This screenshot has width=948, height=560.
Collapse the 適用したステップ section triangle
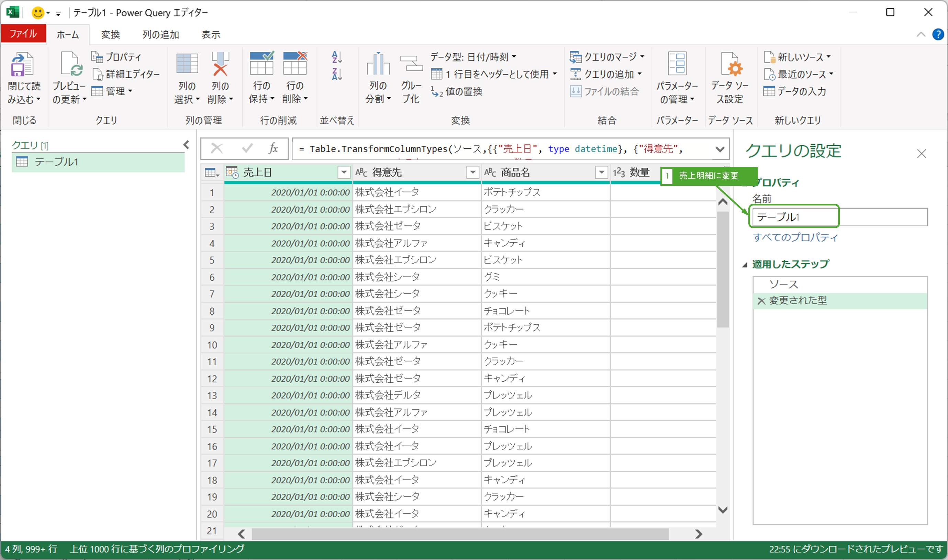pos(745,265)
